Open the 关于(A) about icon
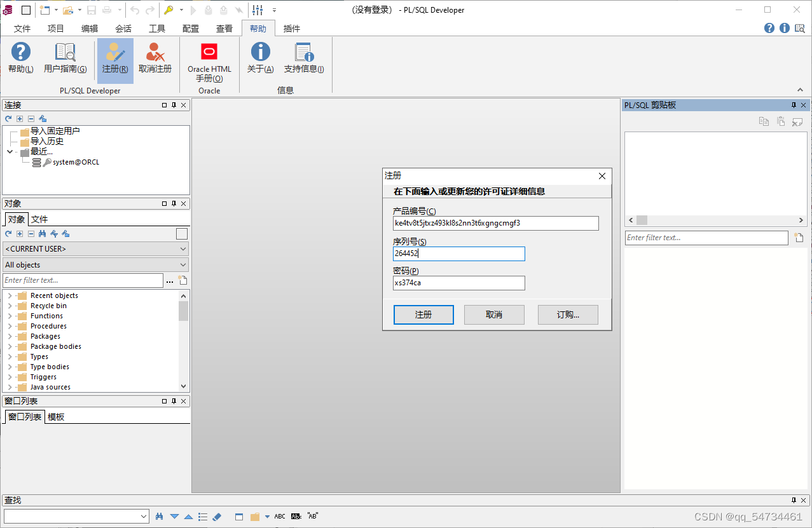Screen dimensions: 812x528 260,58
